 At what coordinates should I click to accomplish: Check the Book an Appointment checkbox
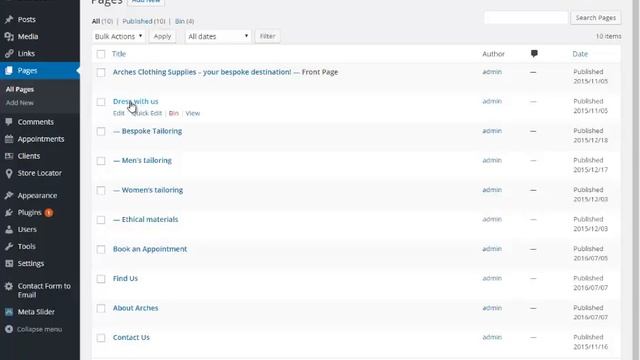[x=101, y=249]
